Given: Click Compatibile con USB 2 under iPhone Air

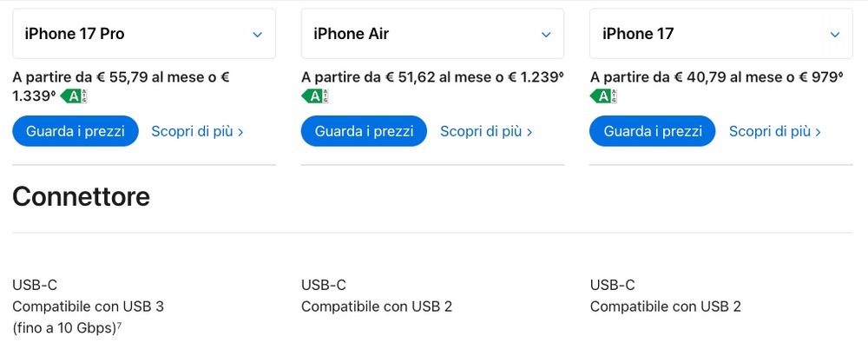Looking at the screenshot, I should (x=377, y=307).
